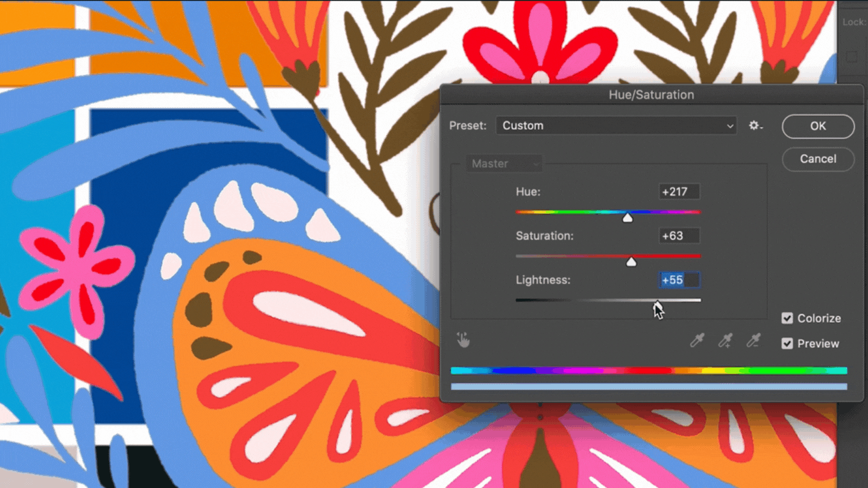Viewport: 868px width, 488px height.
Task: Open the preset options gear menu
Action: (755, 126)
